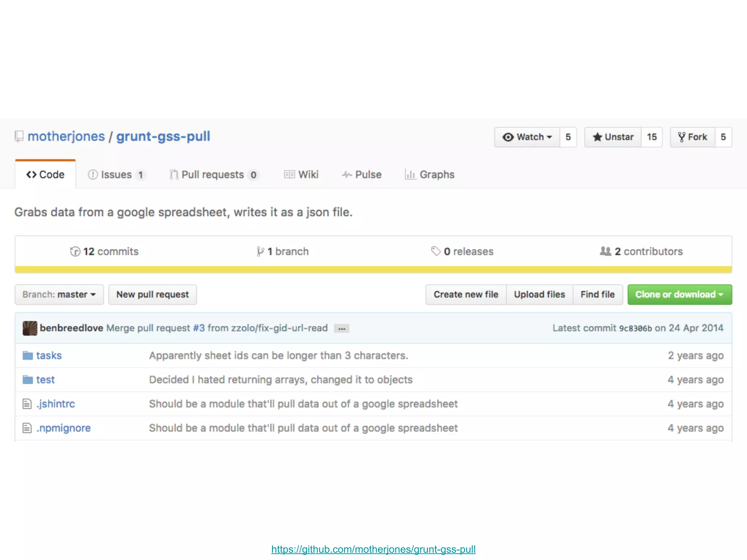Click the repository book icon beside motherjones
This screenshot has width=747, height=560.
click(19, 137)
